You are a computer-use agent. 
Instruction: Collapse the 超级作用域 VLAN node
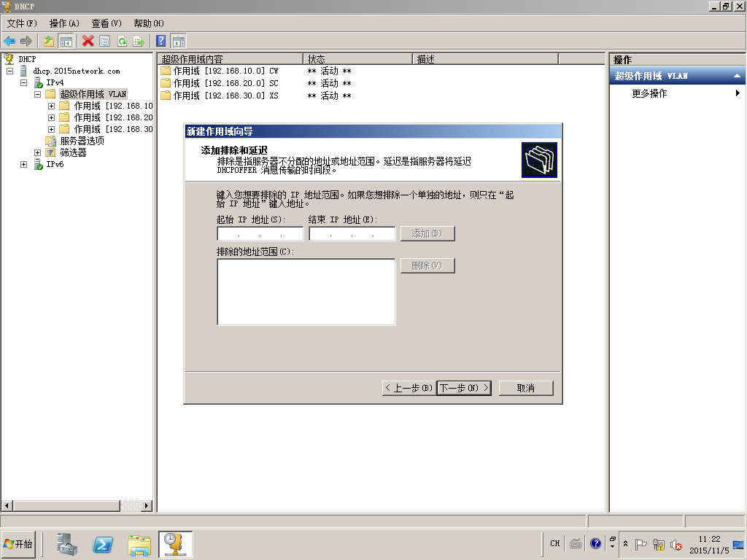[x=38, y=94]
